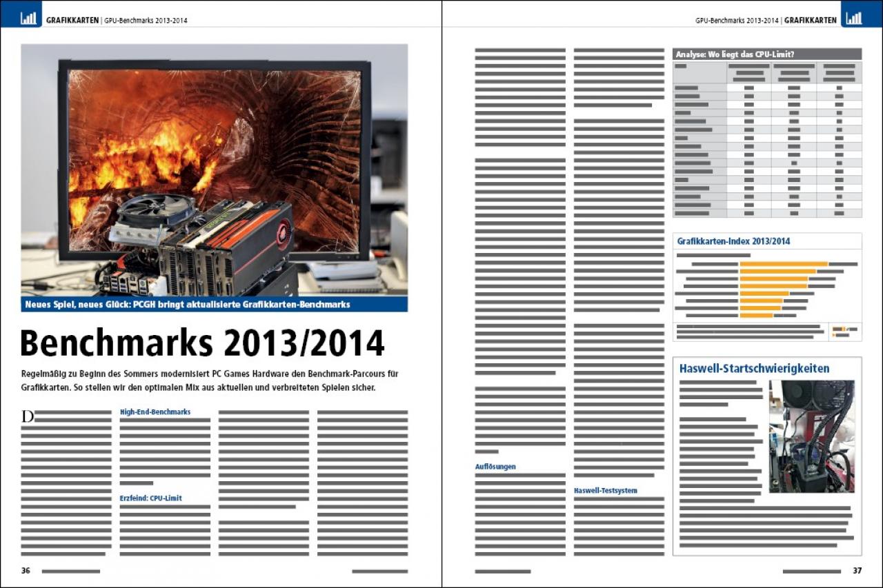The height and width of the screenshot is (588, 883).
Task: Open the water-cooled test system photo
Action: [x=812, y=436]
